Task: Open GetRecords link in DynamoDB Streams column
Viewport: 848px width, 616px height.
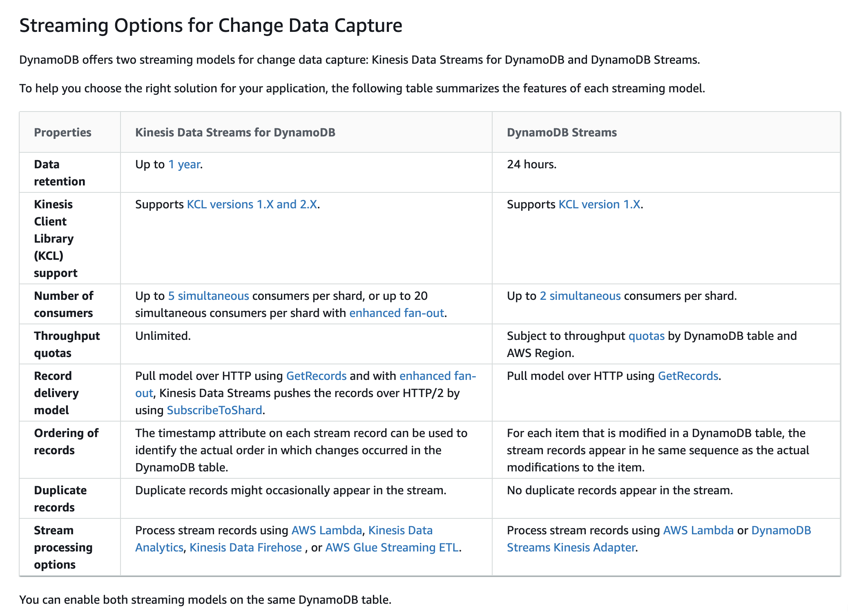Action: (688, 376)
